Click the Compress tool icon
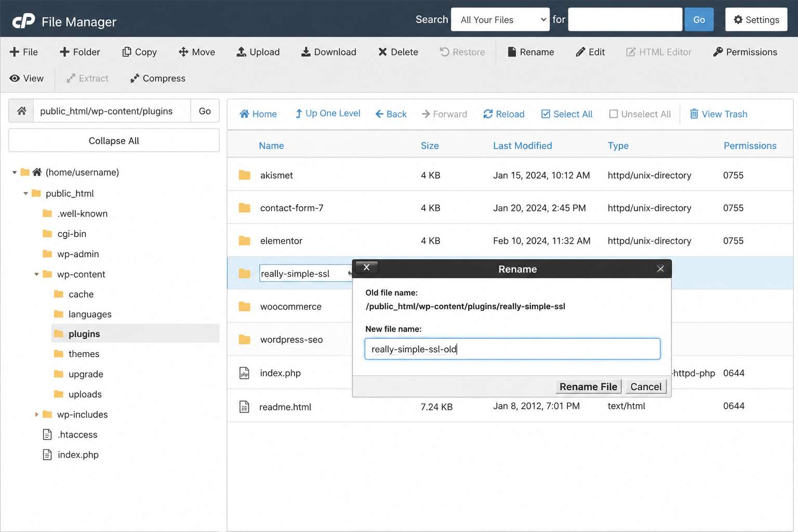The image size is (798, 532). pos(135,78)
